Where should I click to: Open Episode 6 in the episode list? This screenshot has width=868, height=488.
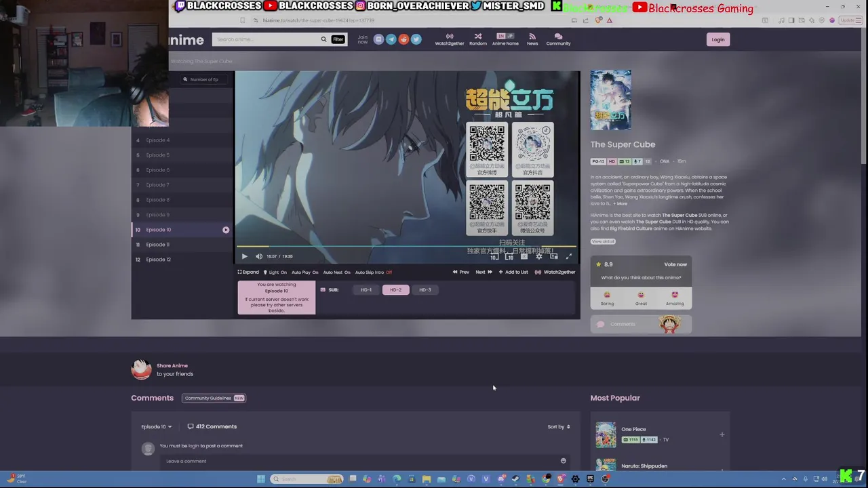pos(182,170)
